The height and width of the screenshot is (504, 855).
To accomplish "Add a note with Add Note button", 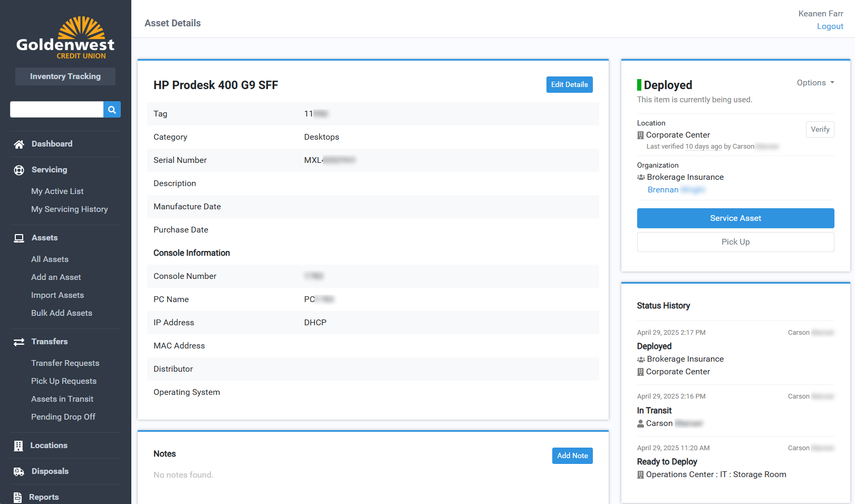I will point(572,456).
